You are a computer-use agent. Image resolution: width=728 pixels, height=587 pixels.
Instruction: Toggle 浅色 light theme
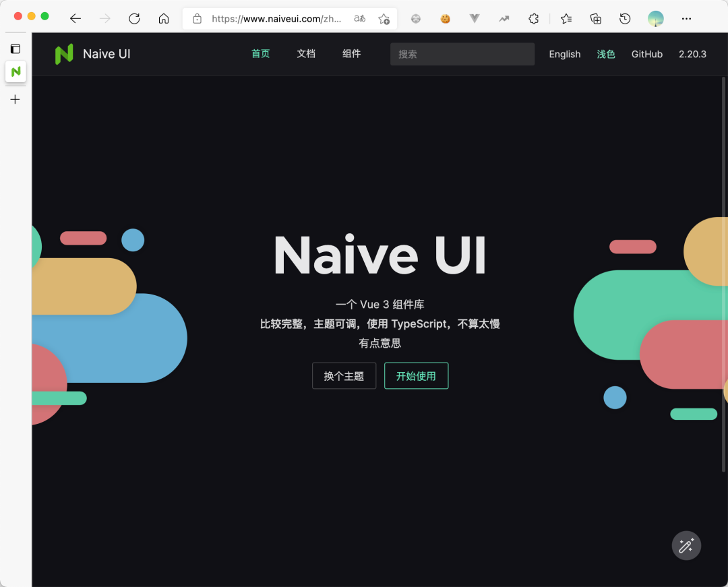pos(606,55)
